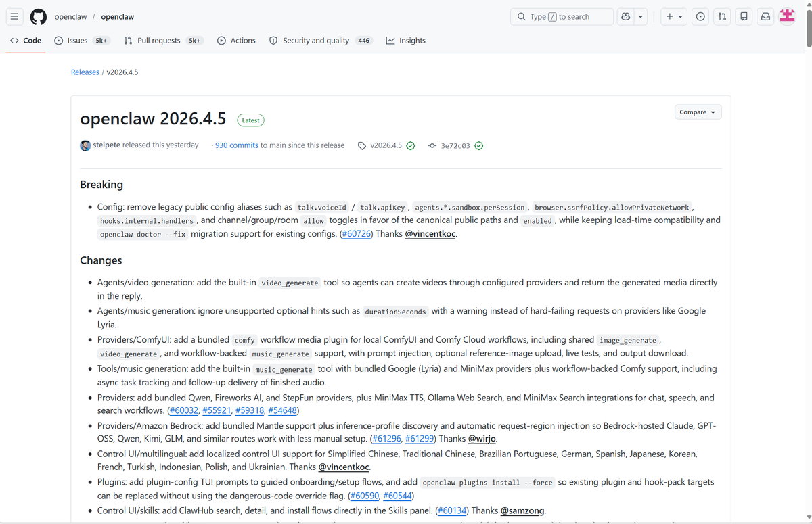Open pull request #60590 link
812x524 pixels.
366,496
